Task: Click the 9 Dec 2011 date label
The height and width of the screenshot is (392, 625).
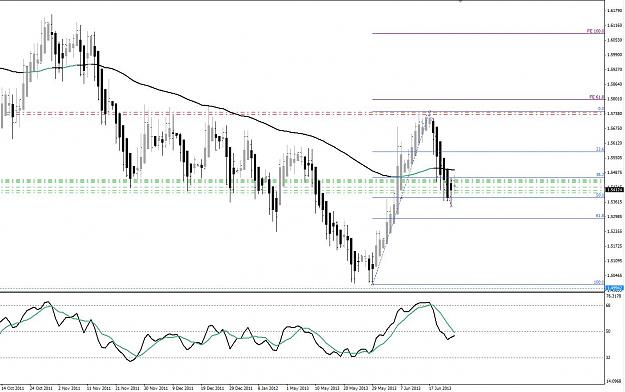Action: pos(183,388)
